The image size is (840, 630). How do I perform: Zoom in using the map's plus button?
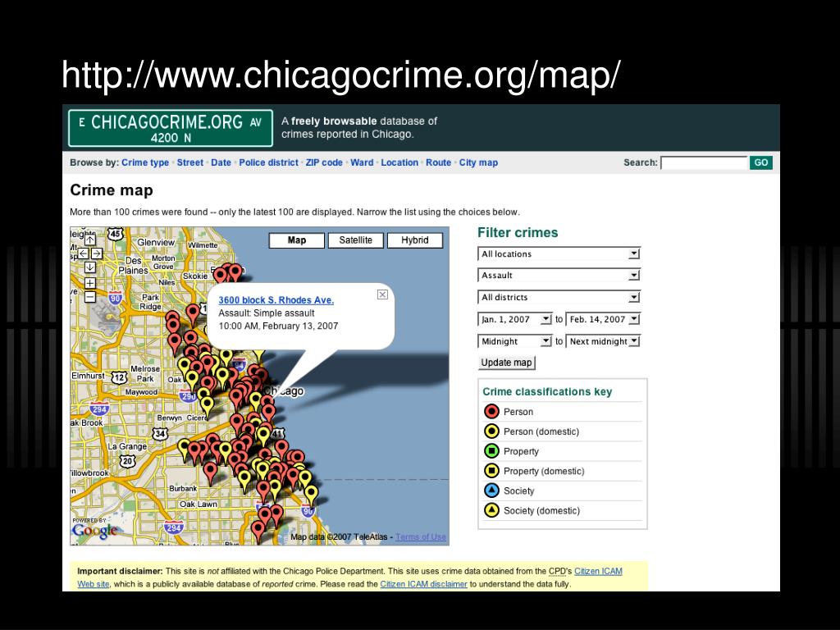tap(90, 283)
